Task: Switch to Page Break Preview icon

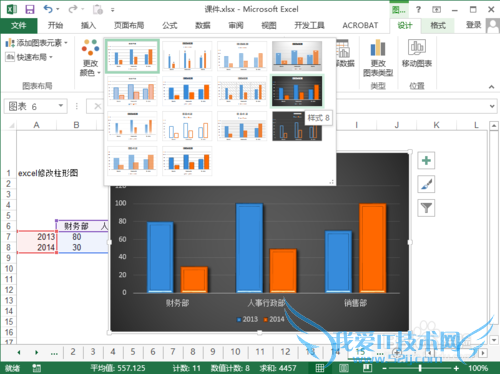Action: coord(367,368)
